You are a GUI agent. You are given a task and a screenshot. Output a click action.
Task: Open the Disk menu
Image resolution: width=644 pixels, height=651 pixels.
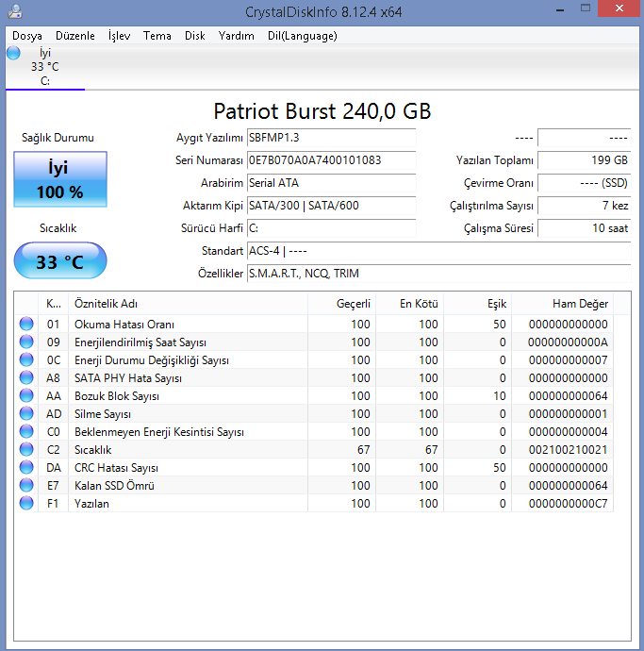[195, 36]
